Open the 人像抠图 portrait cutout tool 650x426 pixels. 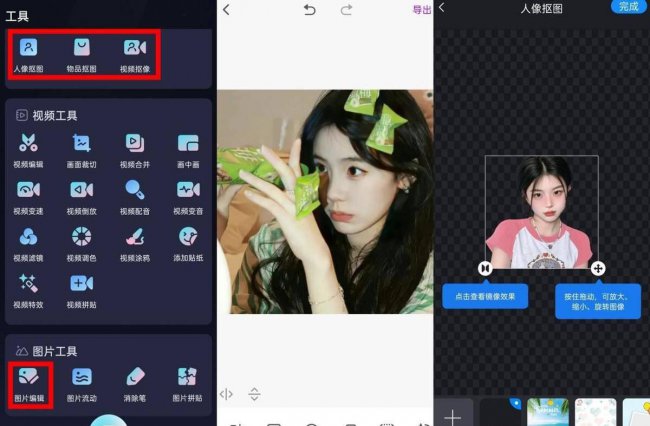28,55
